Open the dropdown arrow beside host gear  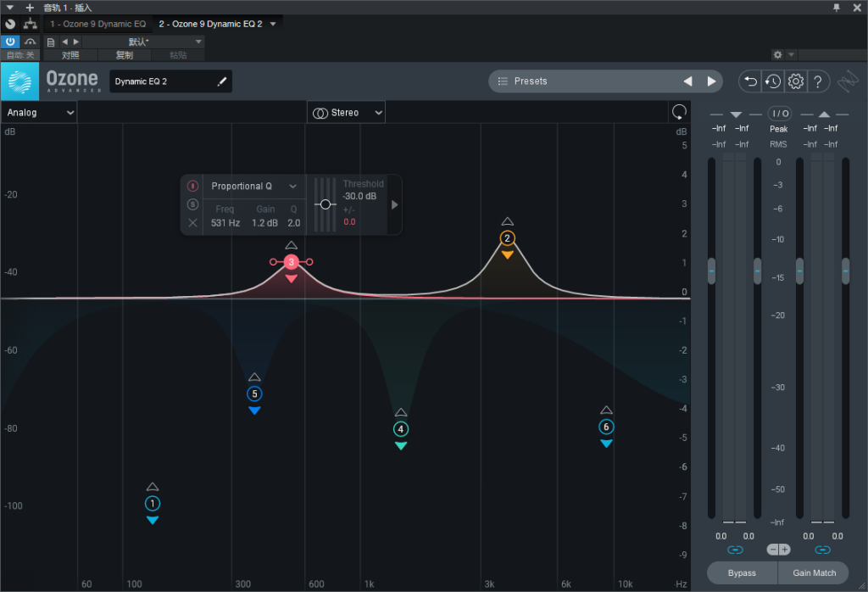click(x=791, y=55)
